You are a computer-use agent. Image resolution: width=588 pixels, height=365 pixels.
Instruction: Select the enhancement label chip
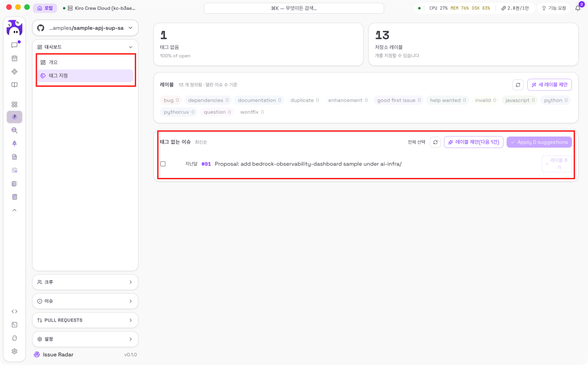[347, 100]
